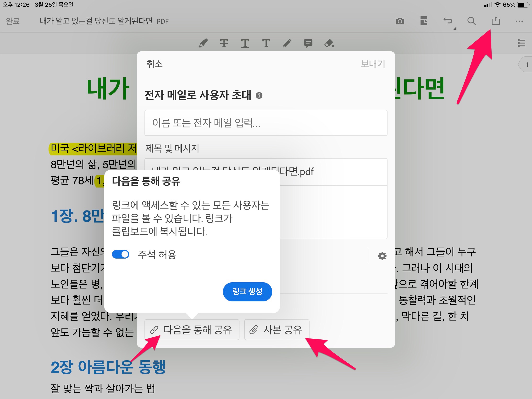The width and height of the screenshot is (532, 399).
Task: Tap the undo arrow icon
Action: [448, 21]
